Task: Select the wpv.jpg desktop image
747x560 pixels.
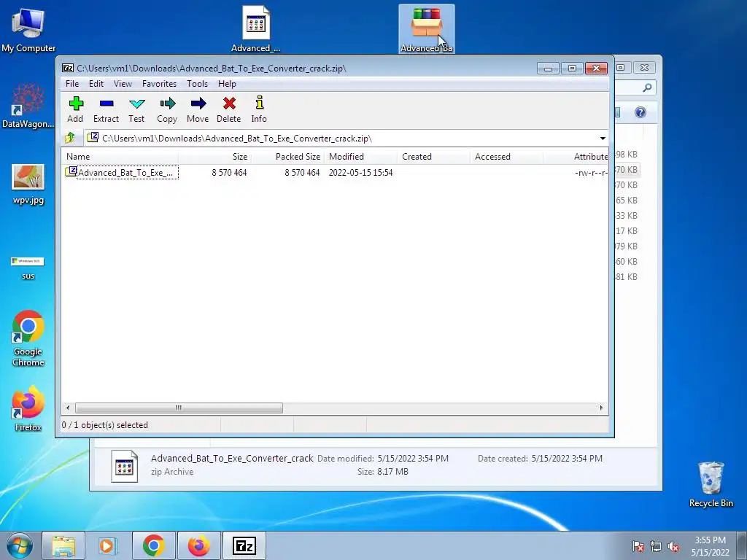Action: pos(28,184)
